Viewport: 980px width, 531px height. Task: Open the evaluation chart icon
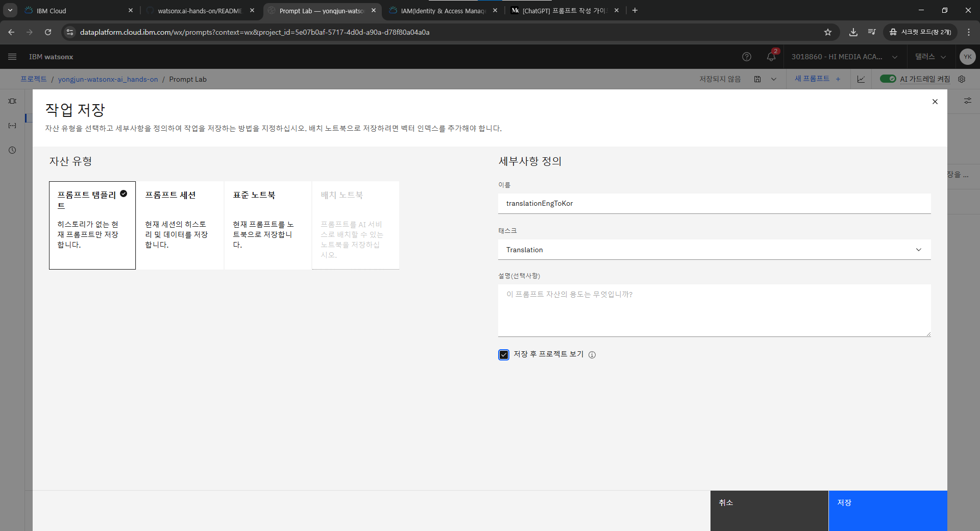coord(861,79)
